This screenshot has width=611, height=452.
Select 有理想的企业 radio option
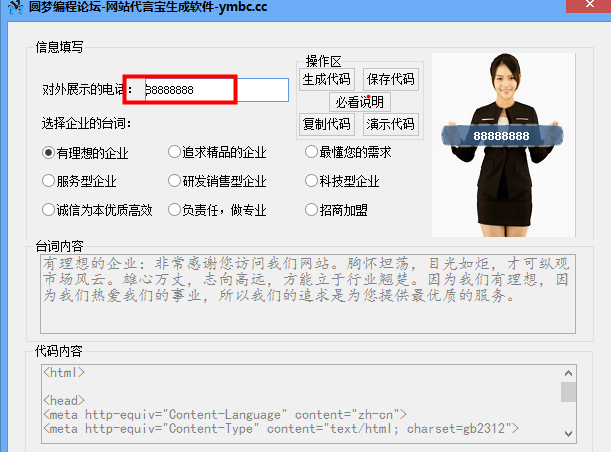click(85, 153)
